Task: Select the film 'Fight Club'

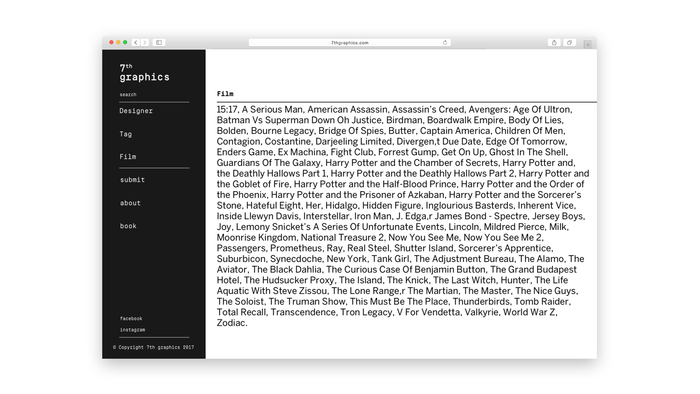Action: [x=352, y=153]
